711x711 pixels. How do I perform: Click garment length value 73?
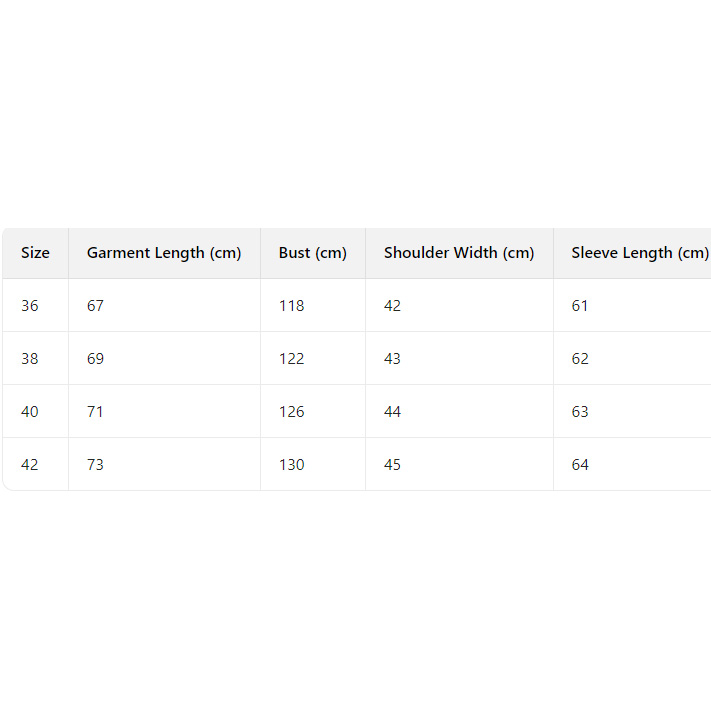[96, 465]
